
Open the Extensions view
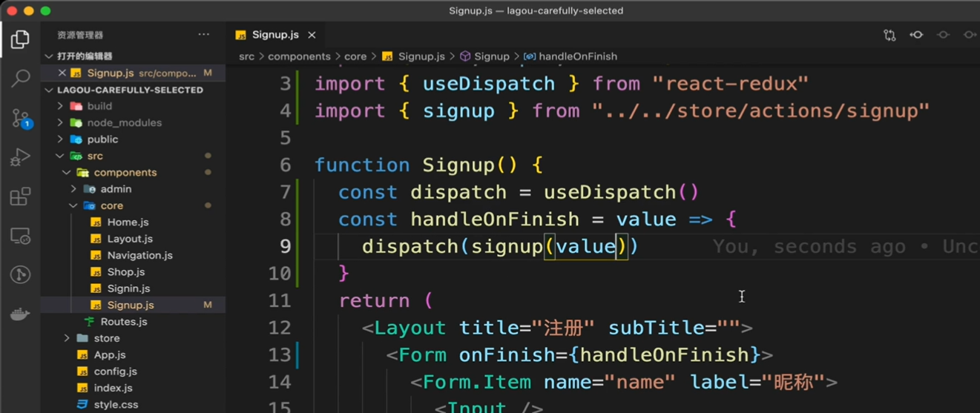20,196
